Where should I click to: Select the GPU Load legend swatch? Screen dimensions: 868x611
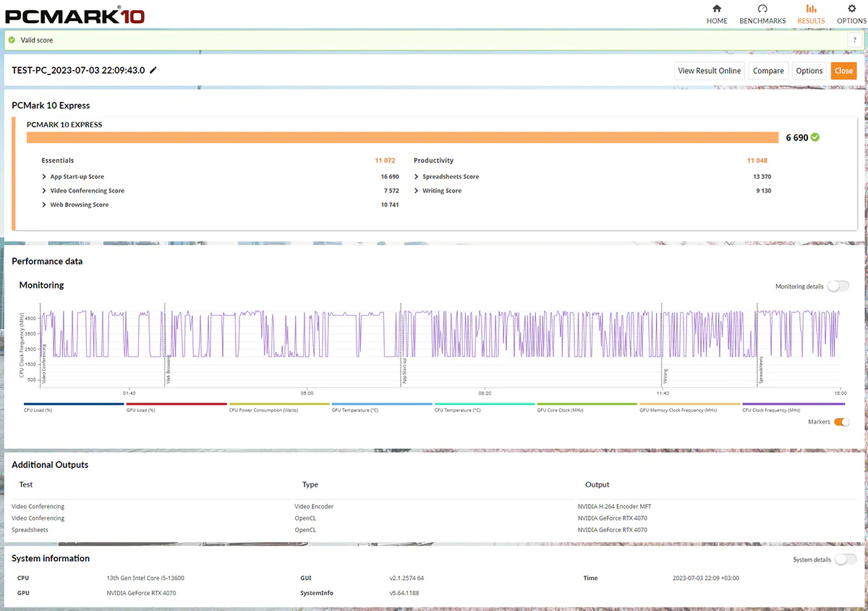point(176,404)
